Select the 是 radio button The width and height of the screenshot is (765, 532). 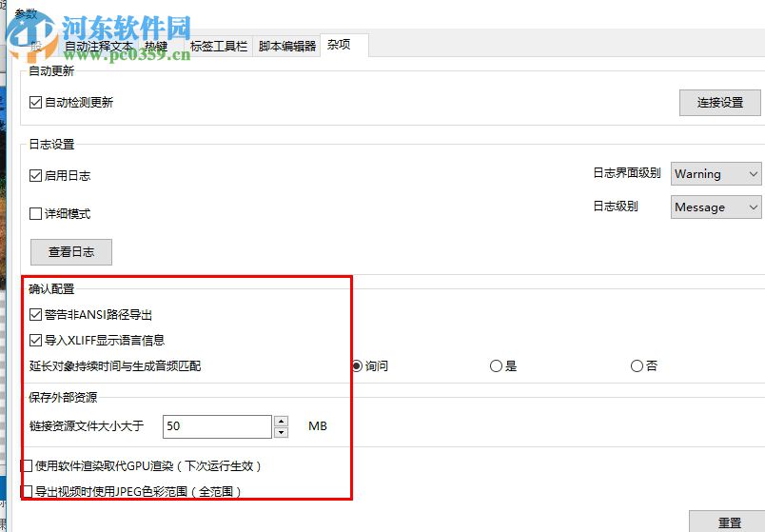496,366
